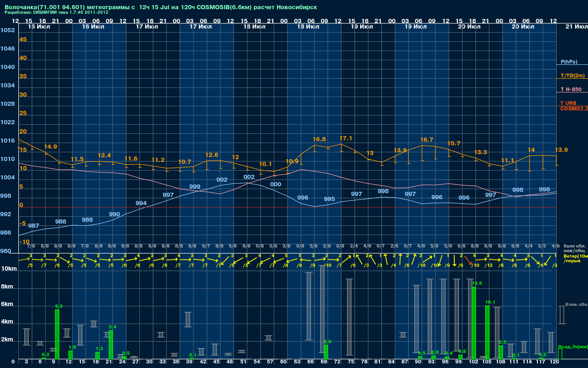Screen dimensions: 588x368
Task: Click temperature value 15.7
Action: click(x=454, y=144)
